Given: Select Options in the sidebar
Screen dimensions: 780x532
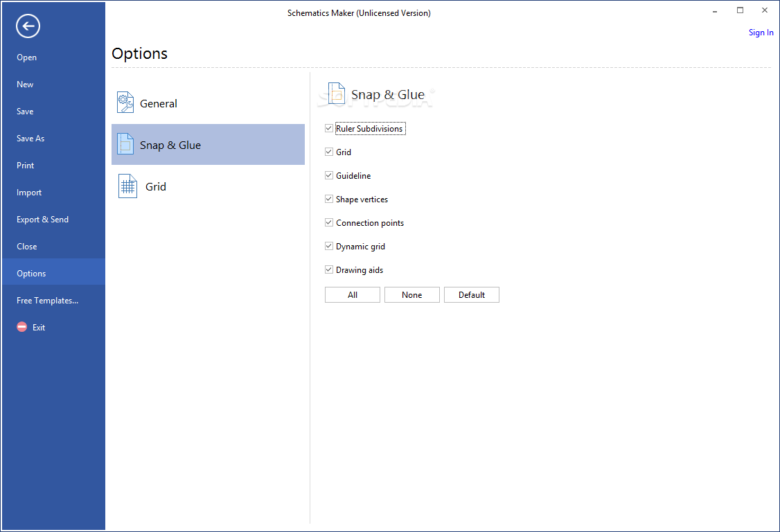Looking at the screenshot, I should tap(54, 272).
